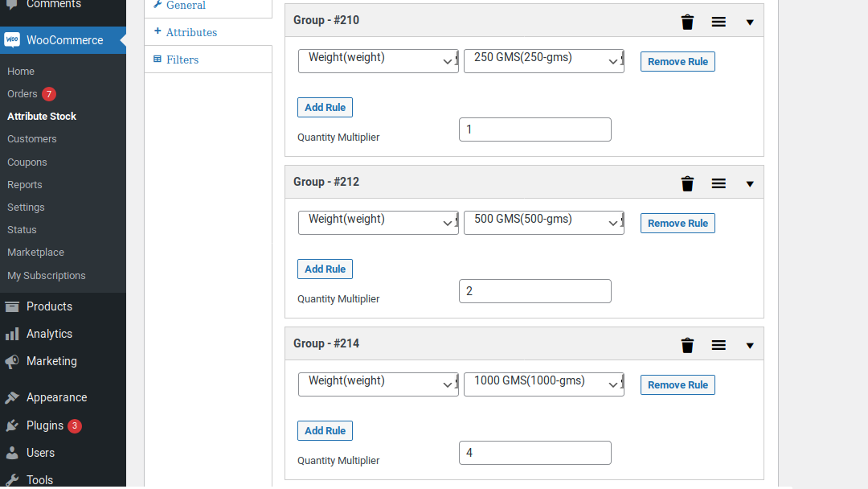Open WooCommerce Orders page

[x=23, y=94]
